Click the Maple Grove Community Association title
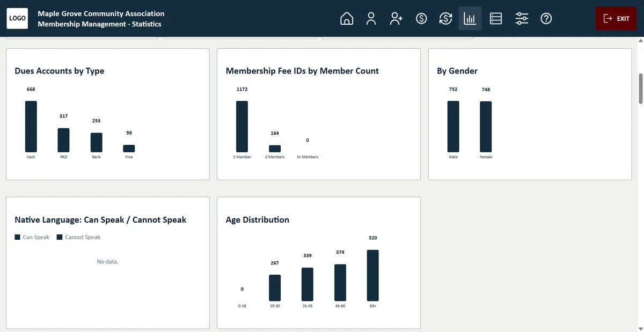This screenshot has height=332, width=644. click(x=101, y=13)
